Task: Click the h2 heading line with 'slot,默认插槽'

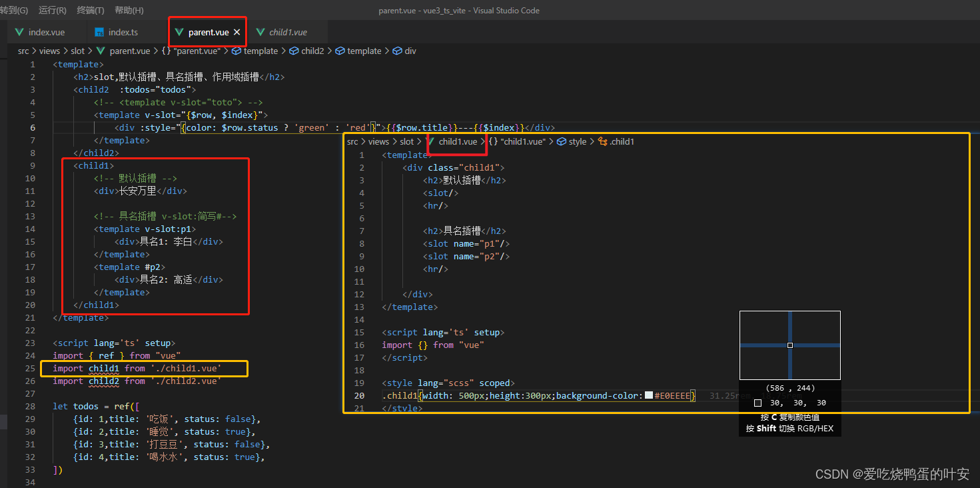Action: 179,77
